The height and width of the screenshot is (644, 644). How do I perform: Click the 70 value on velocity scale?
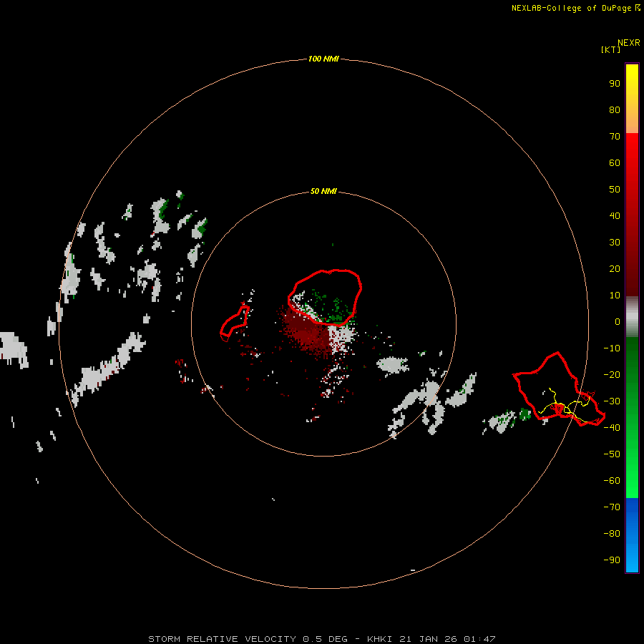(x=615, y=137)
